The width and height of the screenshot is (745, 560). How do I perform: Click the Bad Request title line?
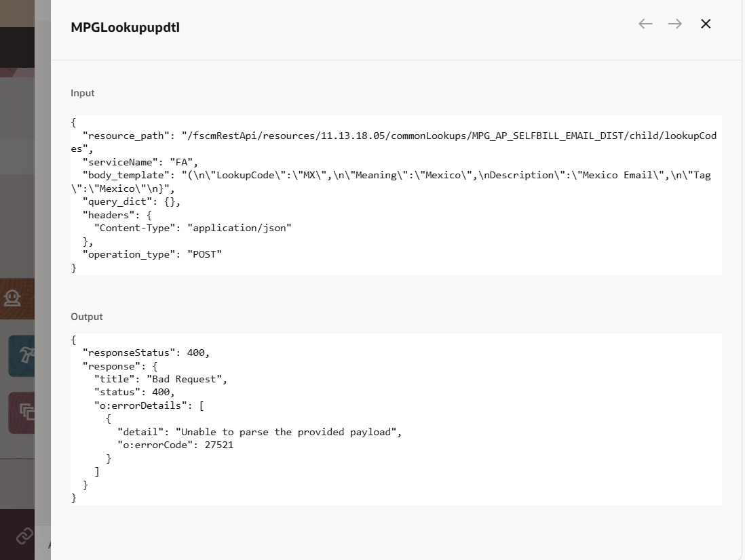coord(160,379)
